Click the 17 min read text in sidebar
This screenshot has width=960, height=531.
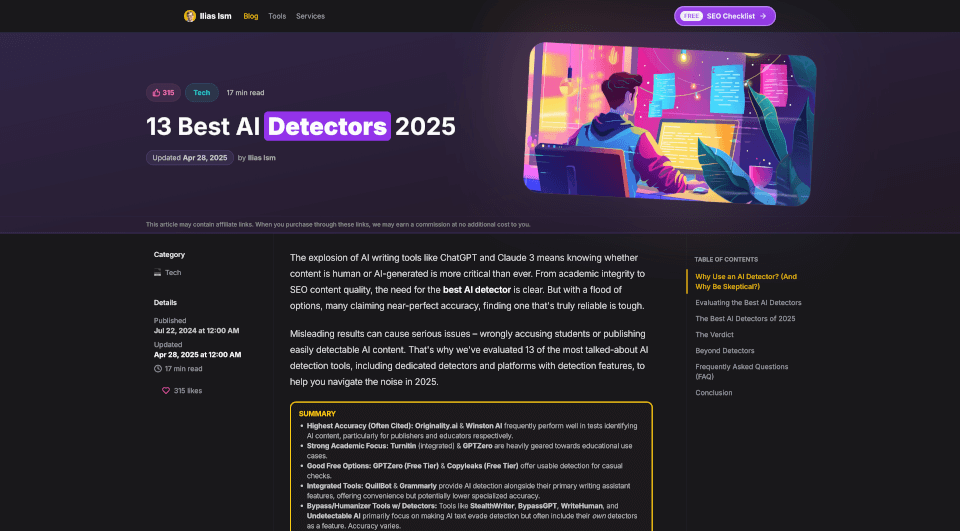point(183,369)
